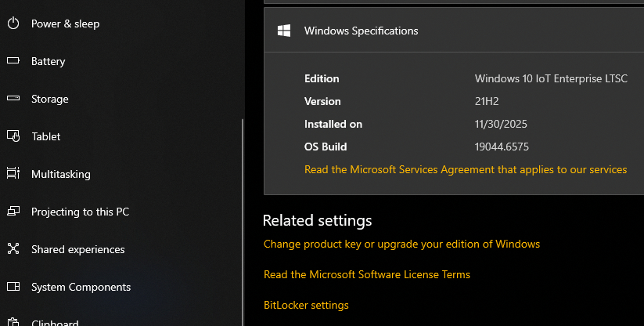Click the Projecting to this PC icon

[13, 212]
